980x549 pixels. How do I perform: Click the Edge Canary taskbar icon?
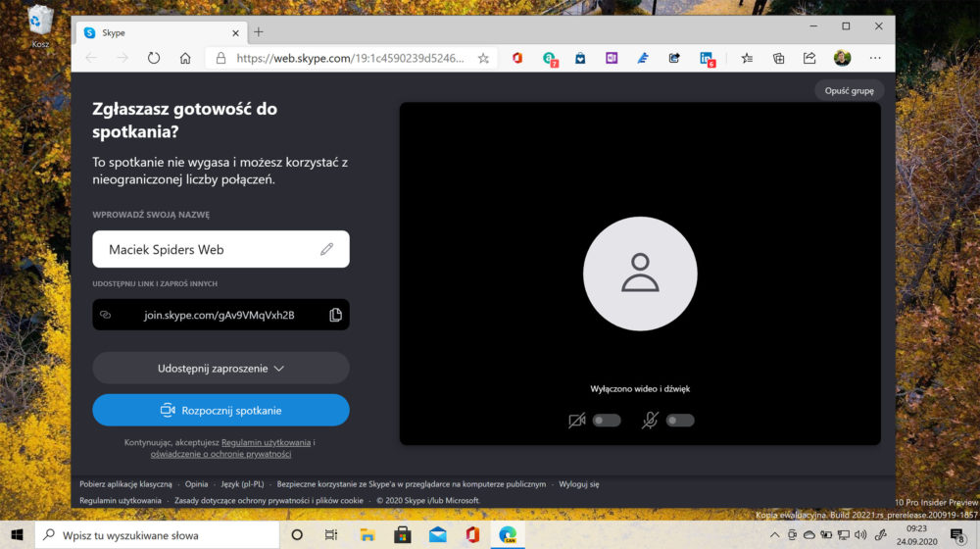click(508, 534)
